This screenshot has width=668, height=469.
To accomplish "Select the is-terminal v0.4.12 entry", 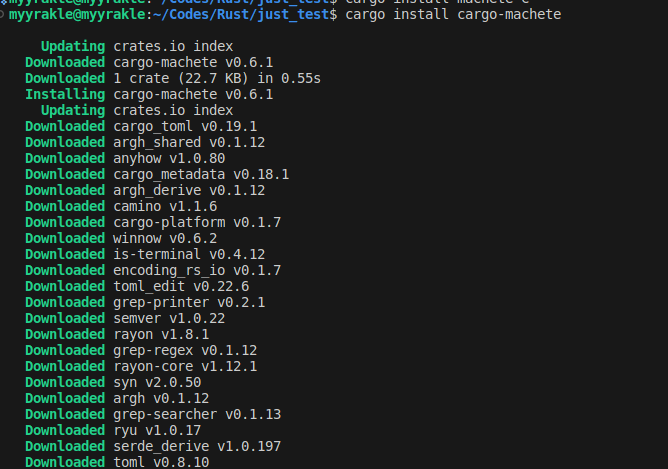I will (x=189, y=254).
